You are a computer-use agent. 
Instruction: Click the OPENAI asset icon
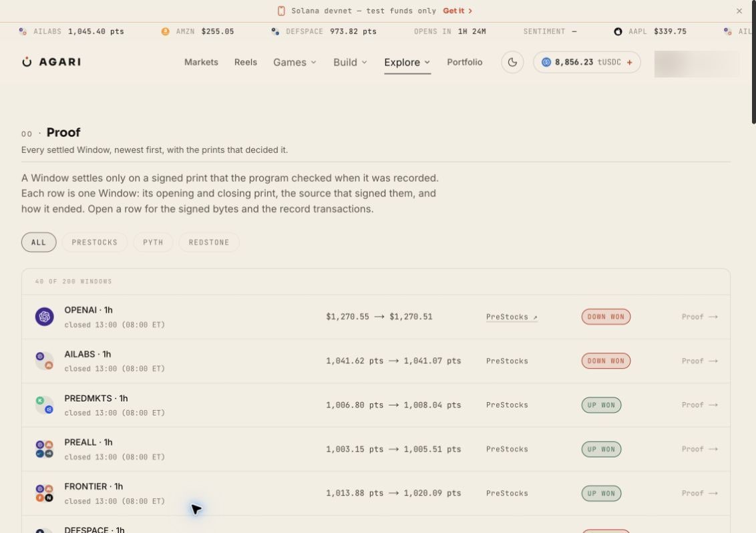tap(44, 317)
